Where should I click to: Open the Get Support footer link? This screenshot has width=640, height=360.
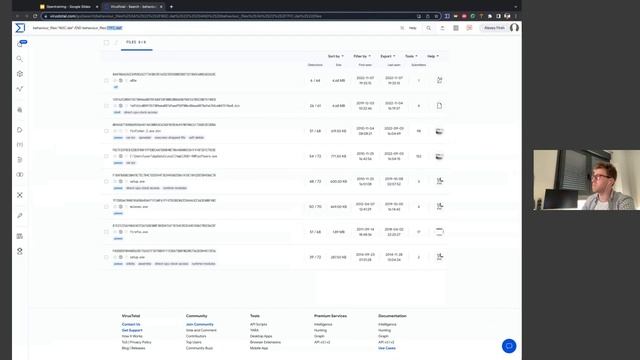pyautogui.click(x=132, y=330)
